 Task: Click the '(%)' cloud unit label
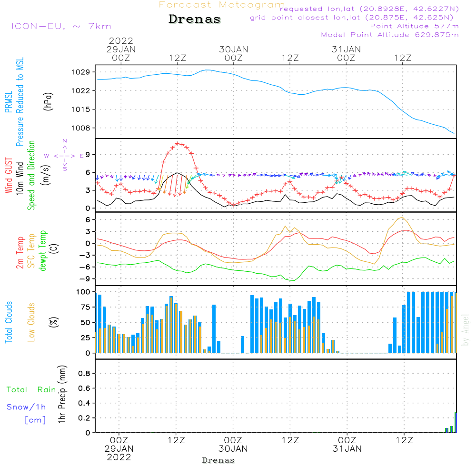click(x=53, y=322)
